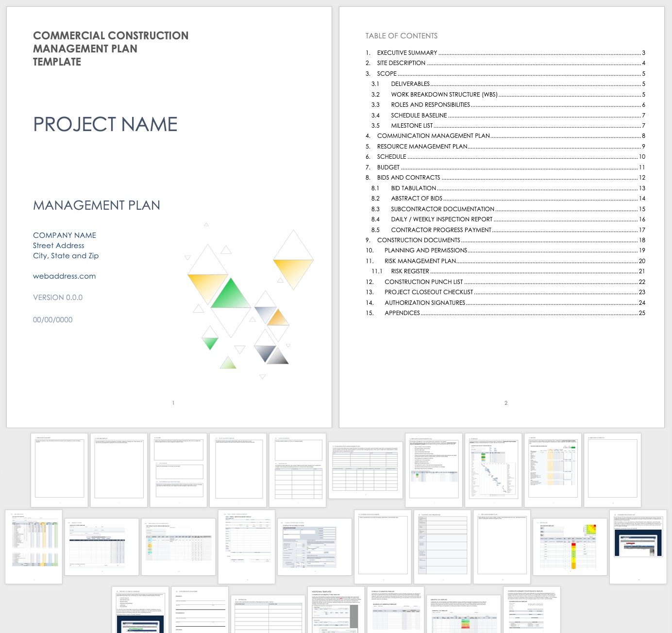Select the Planning and Permissions page thumbnail
Image resolution: width=672 pixels, height=633 pixels.
click(442, 547)
